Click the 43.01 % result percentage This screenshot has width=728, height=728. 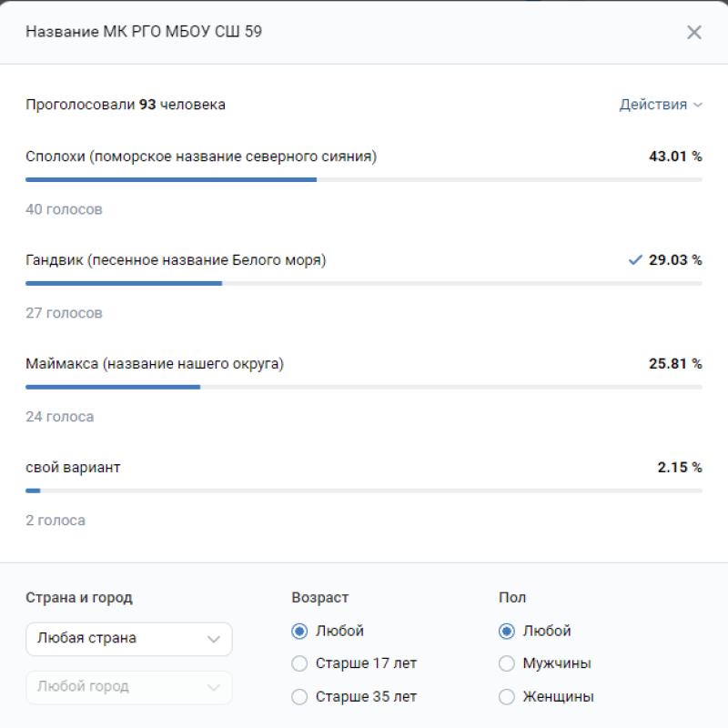pyautogui.click(x=675, y=157)
